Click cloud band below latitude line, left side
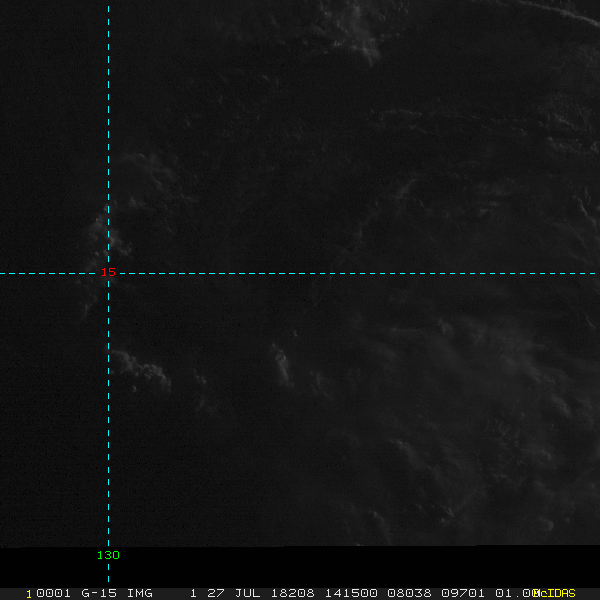 140,368
